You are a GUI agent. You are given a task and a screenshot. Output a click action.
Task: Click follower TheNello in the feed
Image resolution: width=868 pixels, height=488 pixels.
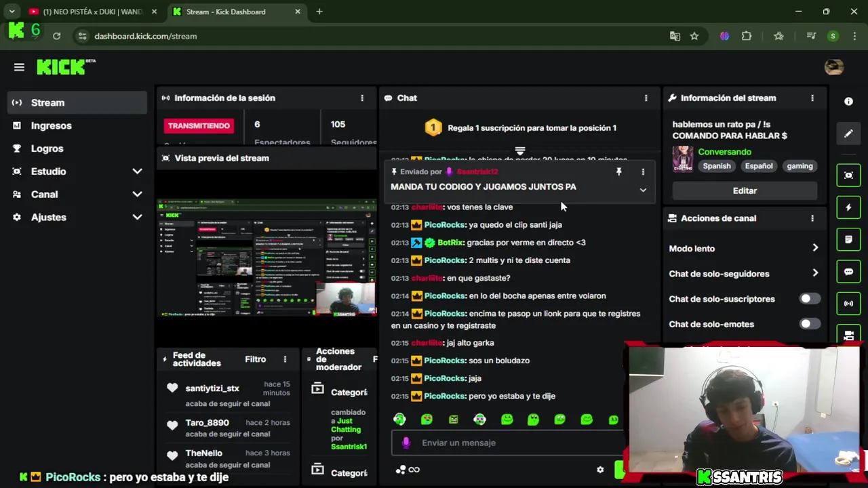(x=203, y=453)
